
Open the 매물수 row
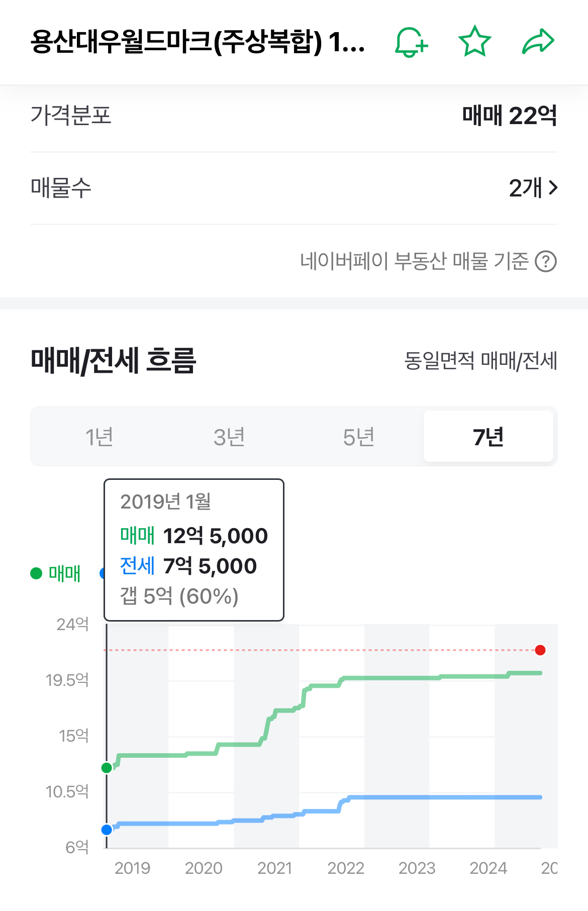tap(294, 188)
